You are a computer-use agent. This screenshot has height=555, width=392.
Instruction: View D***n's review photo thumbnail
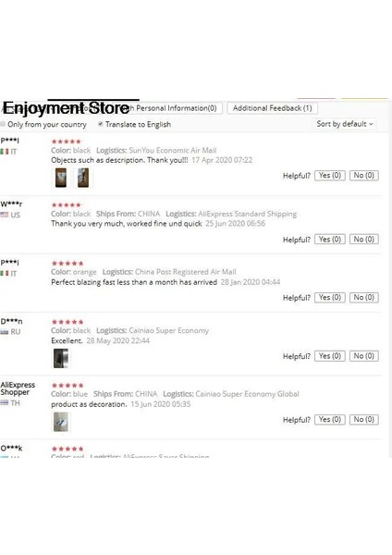61,358
